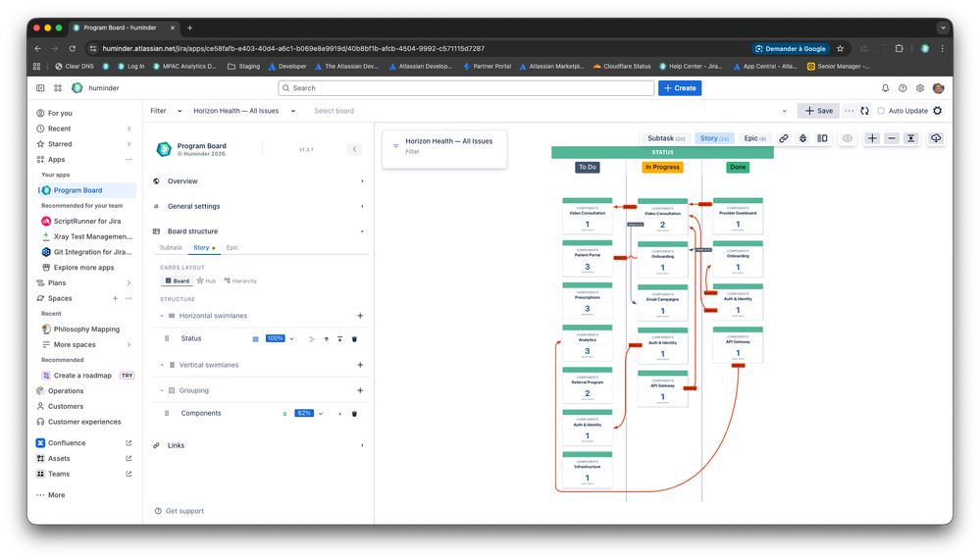Add a horizontal swimlane with plus icon
The width and height of the screenshot is (980, 560).
point(360,316)
